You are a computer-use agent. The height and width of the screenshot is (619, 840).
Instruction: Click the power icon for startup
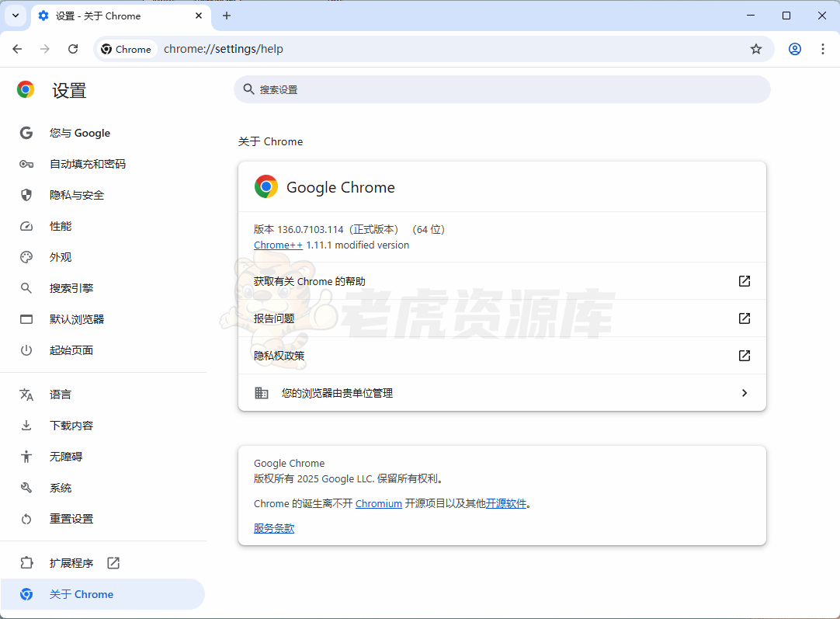(26, 350)
